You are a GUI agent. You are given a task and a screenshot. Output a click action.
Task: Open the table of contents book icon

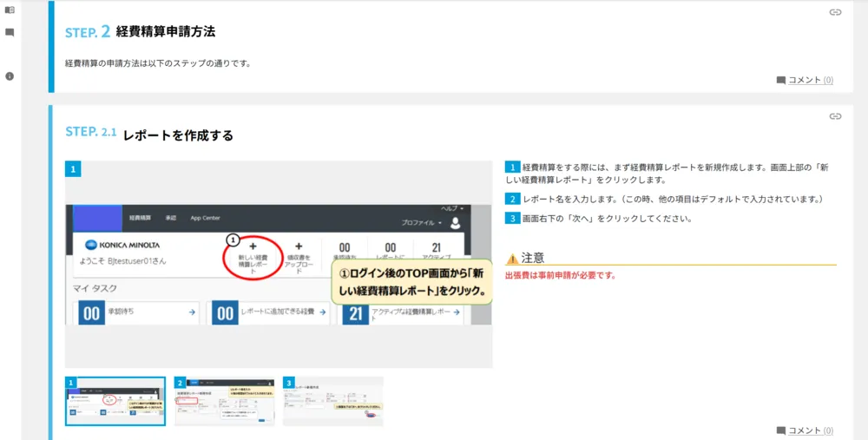coord(10,10)
